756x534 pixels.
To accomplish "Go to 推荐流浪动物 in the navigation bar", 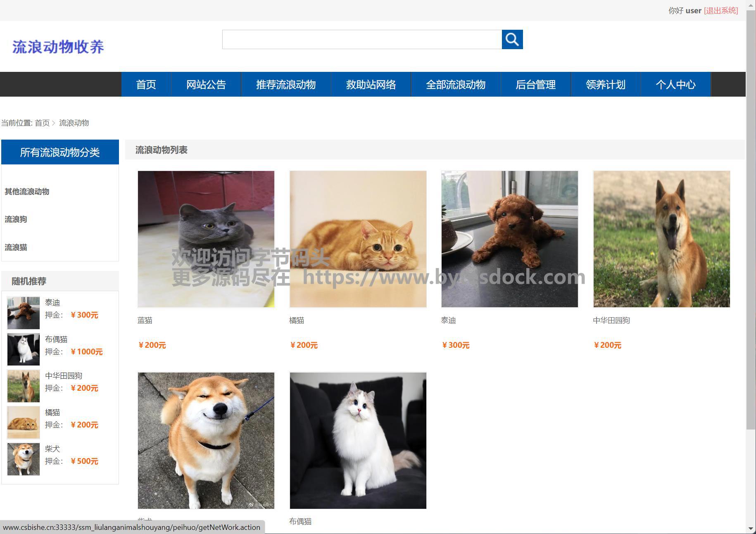I will pyautogui.click(x=286, y=84).
